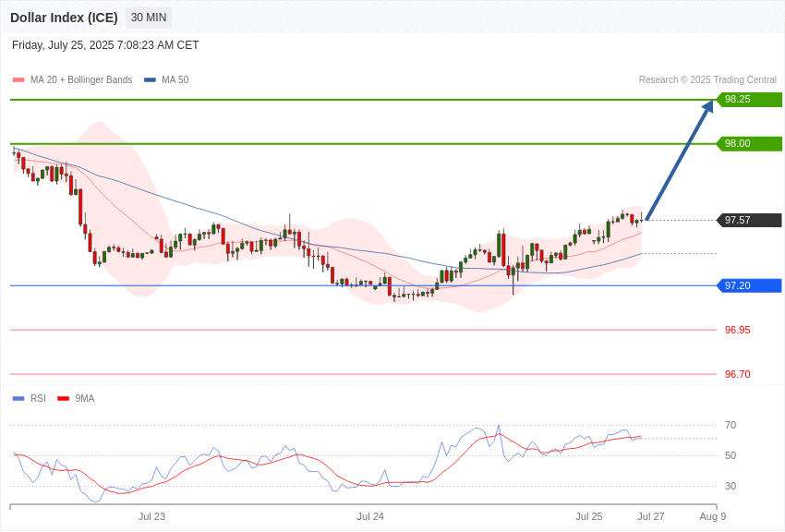This screenshot has width=785, height=532.
Task: Click the 96.70 support level label
Action: [x=738, y=374]
